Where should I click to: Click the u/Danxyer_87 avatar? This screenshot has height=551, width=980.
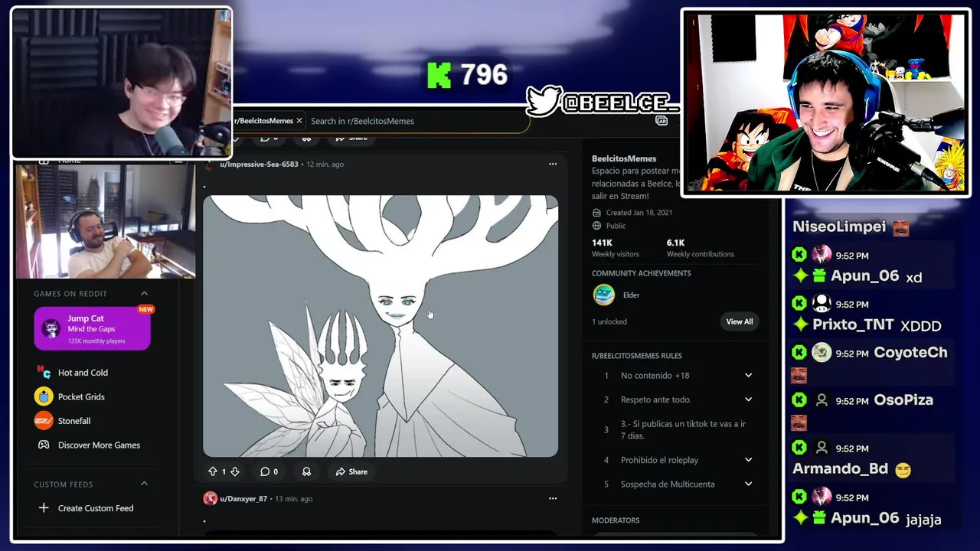(x=210, y=499)
